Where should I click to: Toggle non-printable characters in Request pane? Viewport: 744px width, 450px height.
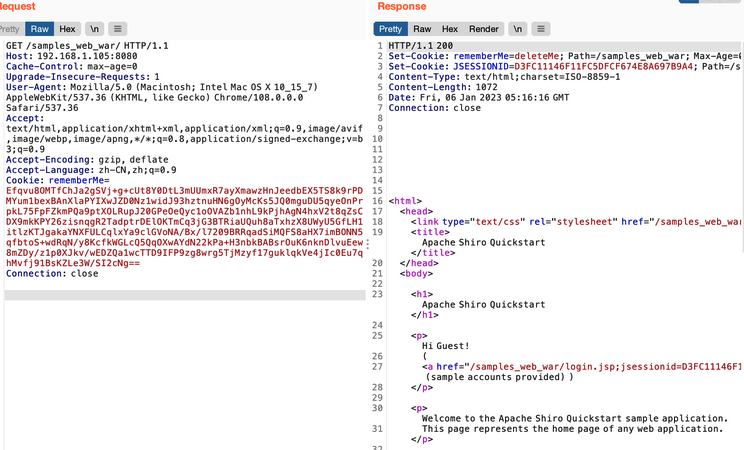[94, 29]
